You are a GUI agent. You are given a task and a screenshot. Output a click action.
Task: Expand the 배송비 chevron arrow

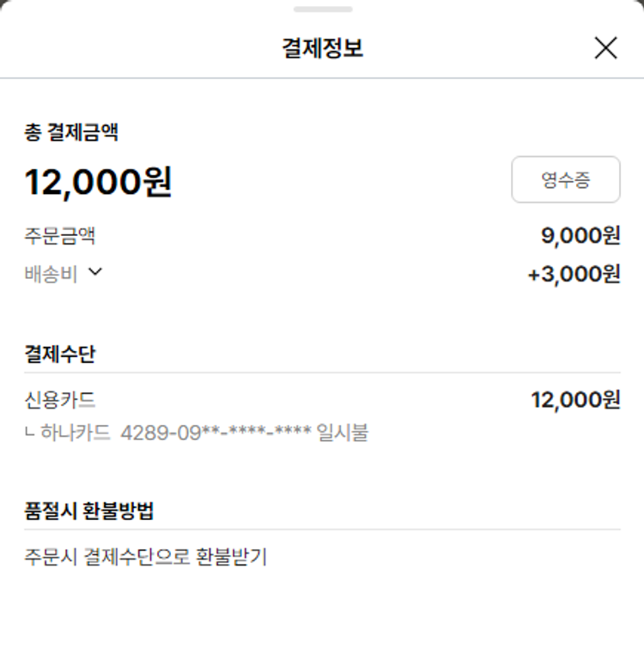click(x=95, y=272)
